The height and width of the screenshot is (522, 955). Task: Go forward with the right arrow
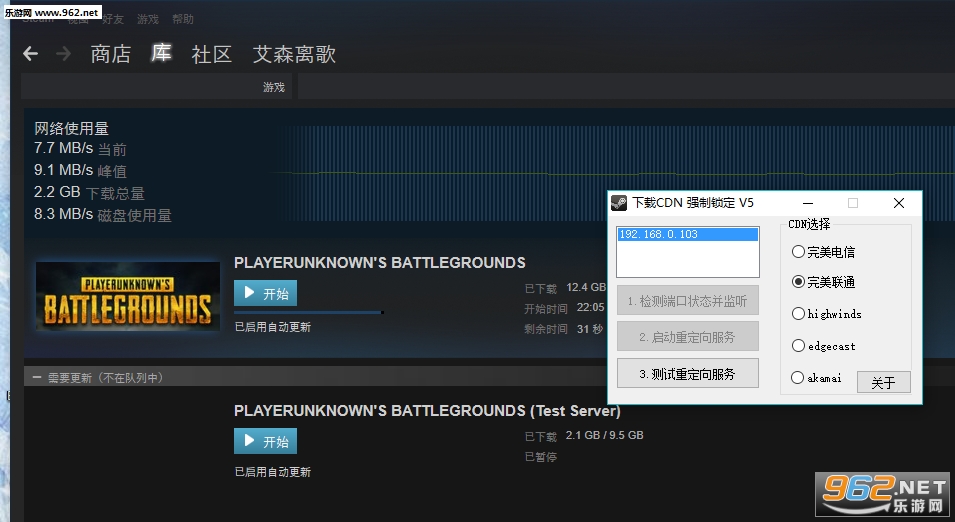(63, 54)
